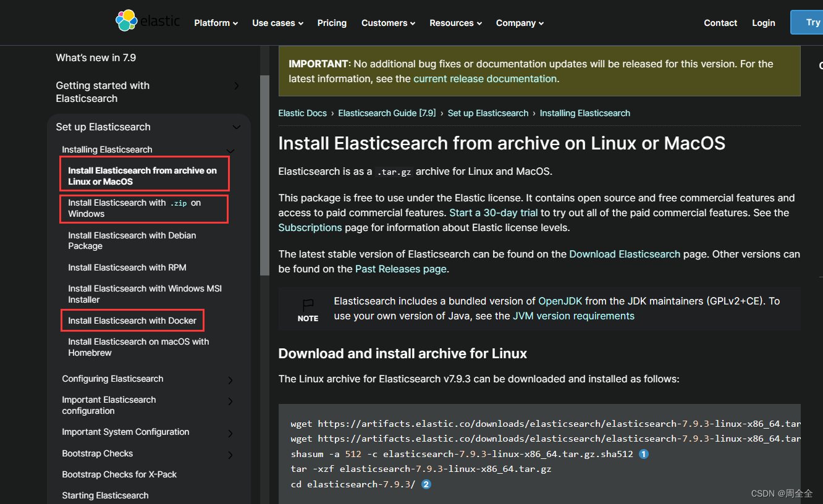Image resolution: width=823 pixels, height=504 pixels.
Task: Open Configuring Elasticsearch sidebar item
Action: click(x=112, y=379)
